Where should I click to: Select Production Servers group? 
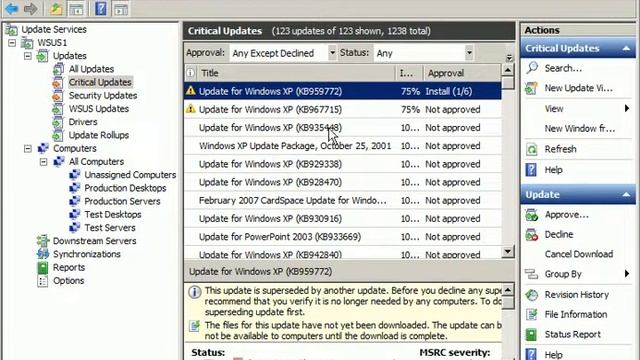(x=122, y=201)
